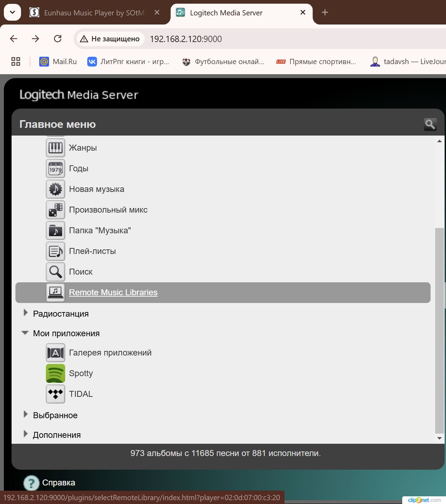Expand the Выбранное section
Image resolution: width=446 pixels, height=504 pixels.
pyautogui.click(x=25, y=414)
